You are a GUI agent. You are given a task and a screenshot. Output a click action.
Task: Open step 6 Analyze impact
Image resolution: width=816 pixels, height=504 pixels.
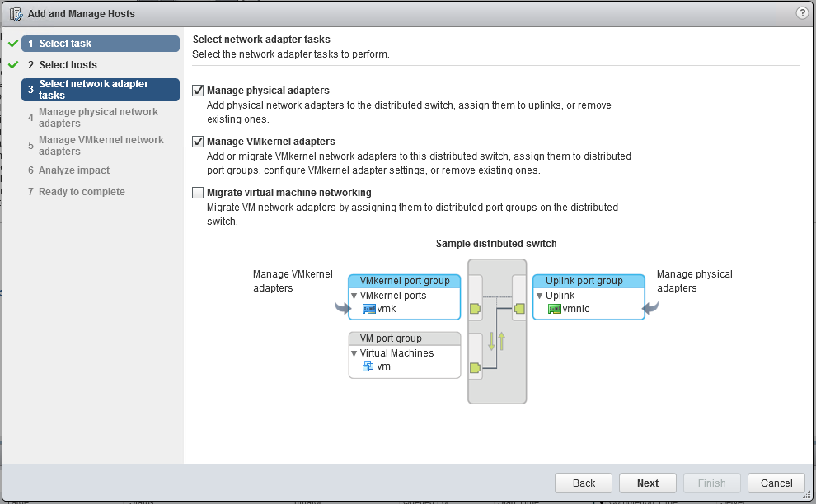click(101, 170)
